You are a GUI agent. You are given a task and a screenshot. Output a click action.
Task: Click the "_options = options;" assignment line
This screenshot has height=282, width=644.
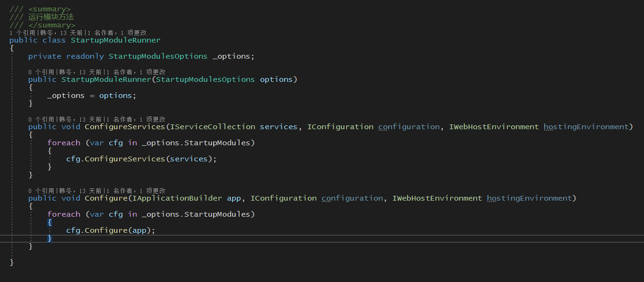point(91,96)
